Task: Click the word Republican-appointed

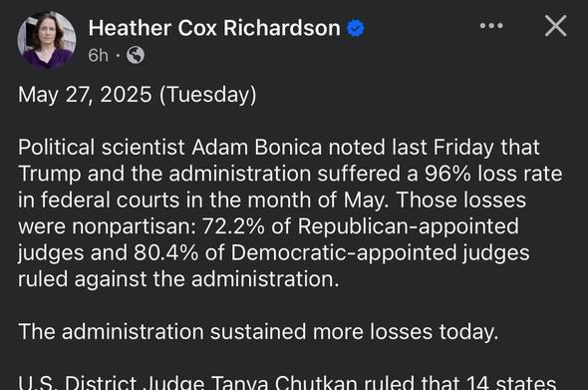Action: click(409, 227)
